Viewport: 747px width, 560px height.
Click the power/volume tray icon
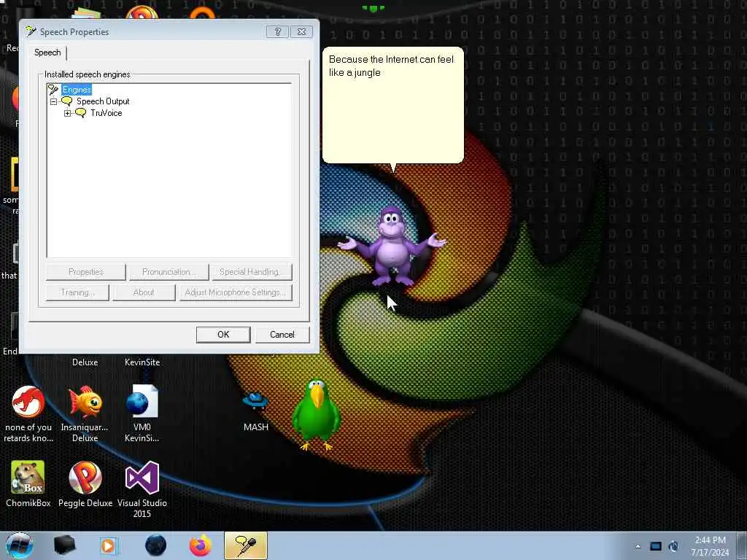[673, 546]
